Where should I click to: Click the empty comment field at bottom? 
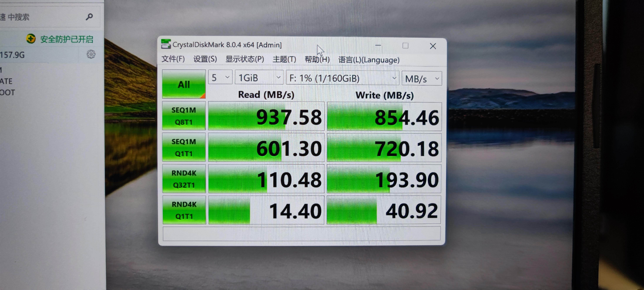click(301, 234)
